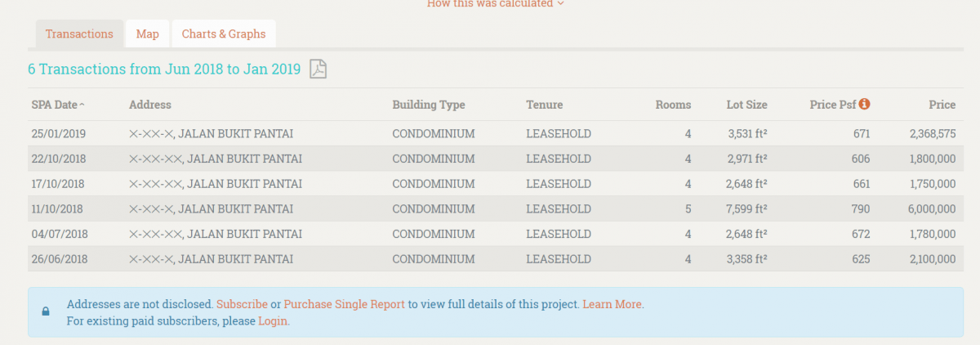Click the Price column header

pyautogui.click(x=942, y=105)
